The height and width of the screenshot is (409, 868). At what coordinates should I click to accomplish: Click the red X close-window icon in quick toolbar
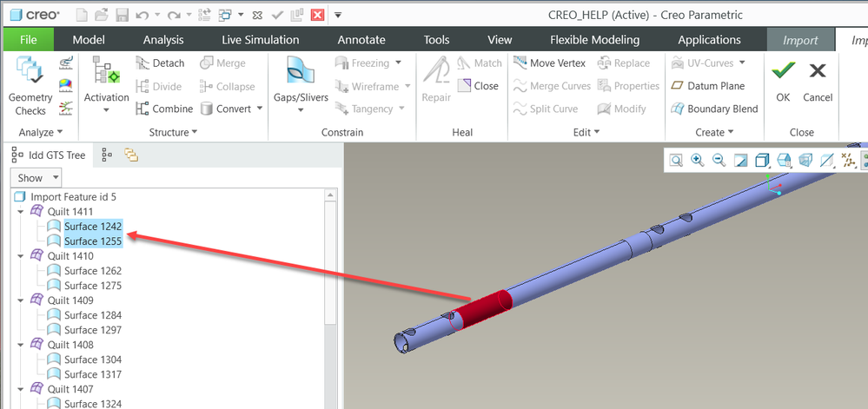(x=317, y=15)
